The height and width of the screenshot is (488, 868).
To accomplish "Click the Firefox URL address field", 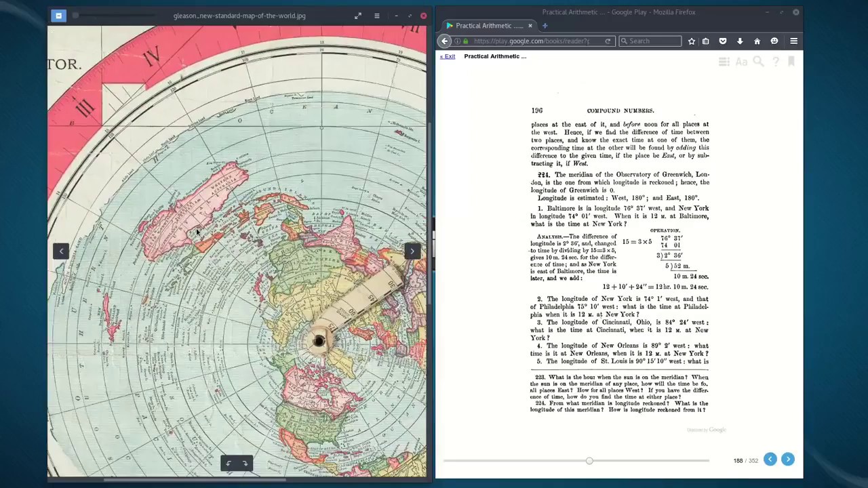I will point(532,41).
